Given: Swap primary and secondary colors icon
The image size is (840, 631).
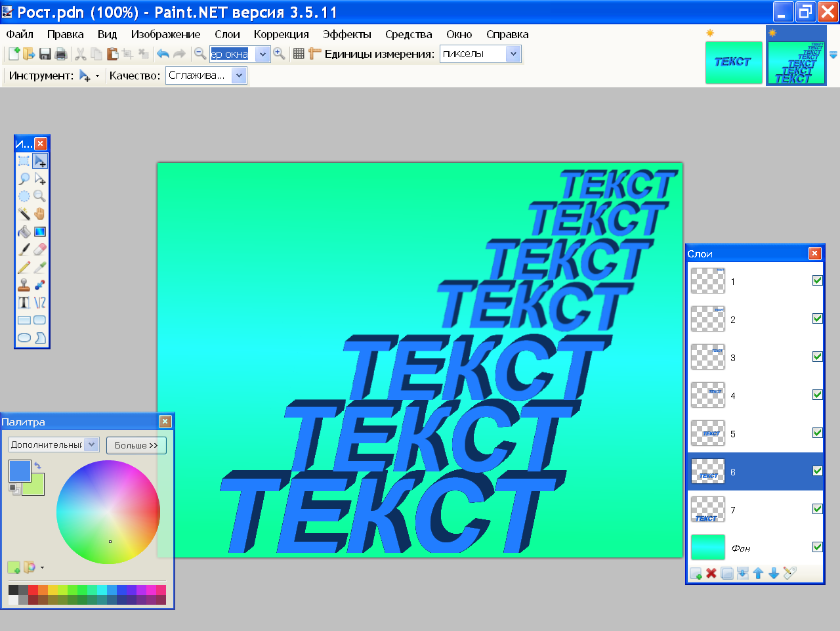Looking at the screenshot, I should (x=37, y=466).
